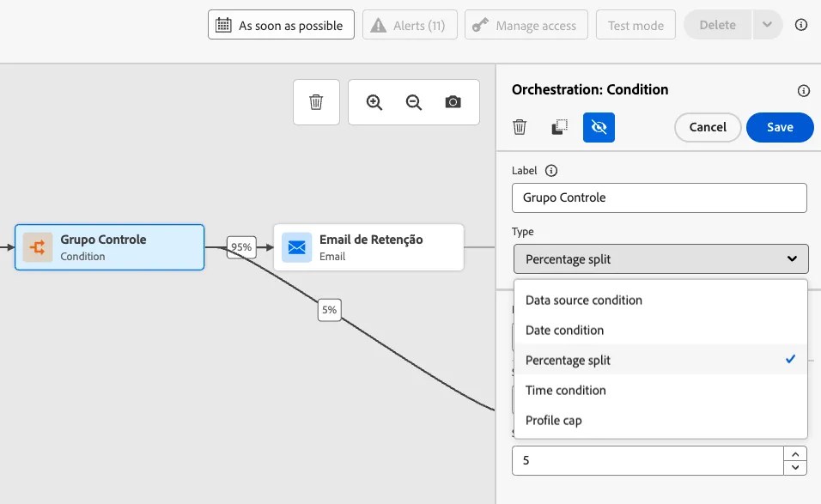Save the condition settings
The width and height of the screenshot is (821, 504).
[780, 127]
